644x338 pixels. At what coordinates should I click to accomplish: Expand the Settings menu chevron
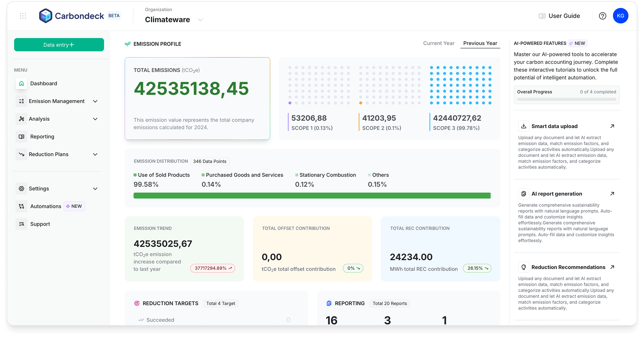coord(95,189)
